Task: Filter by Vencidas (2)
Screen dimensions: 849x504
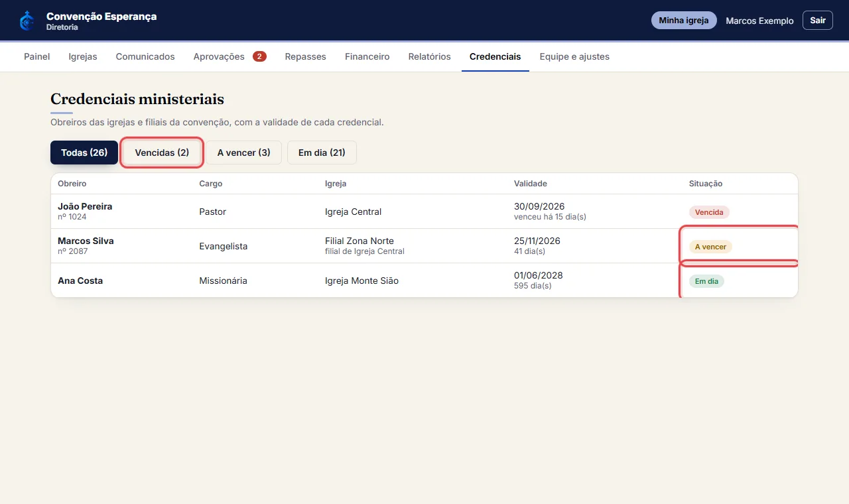Action: [x=162, y=153]
